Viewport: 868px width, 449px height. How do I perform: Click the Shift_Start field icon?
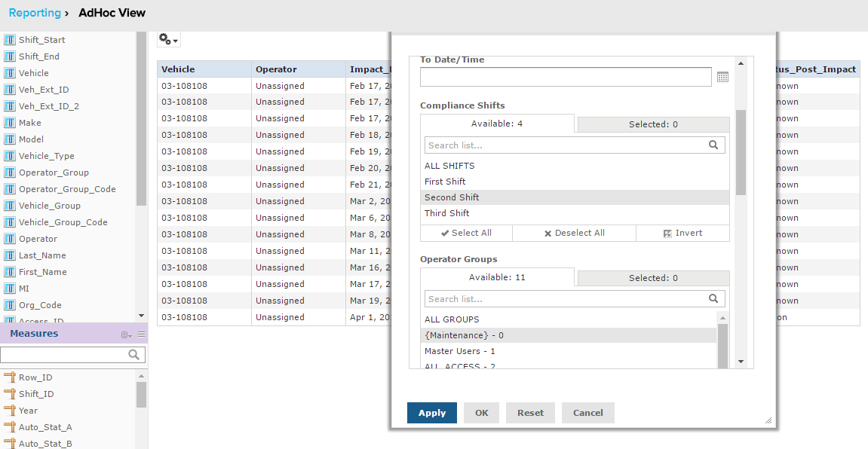(10, 40)
